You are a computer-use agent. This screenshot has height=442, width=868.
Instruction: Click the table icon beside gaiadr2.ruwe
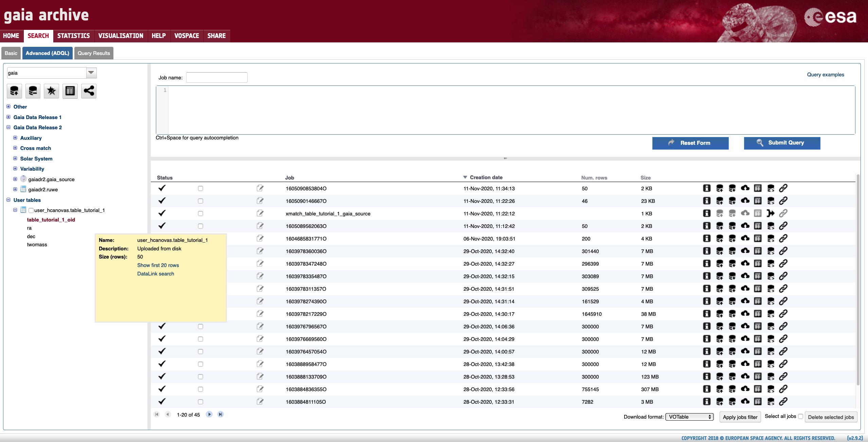click(x=23, y=189)
